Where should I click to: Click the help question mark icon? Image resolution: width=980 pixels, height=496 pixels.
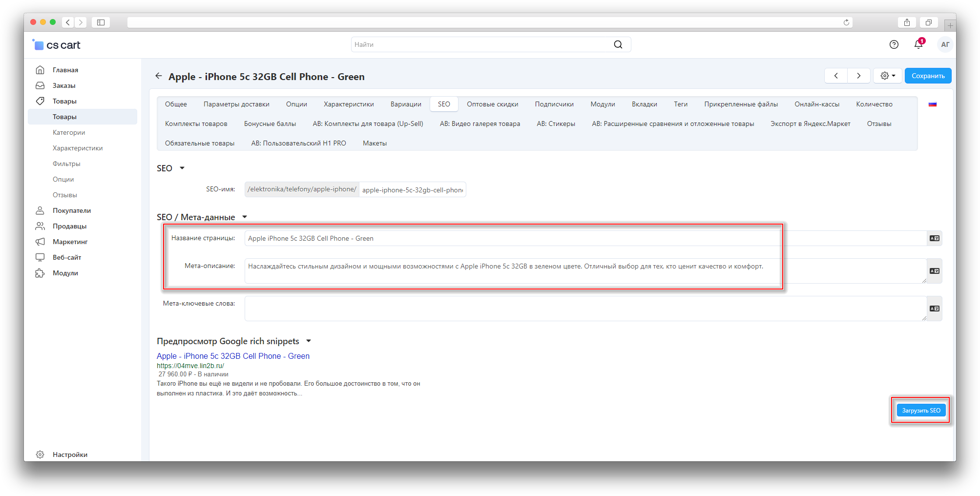click(x=894, y=44)
